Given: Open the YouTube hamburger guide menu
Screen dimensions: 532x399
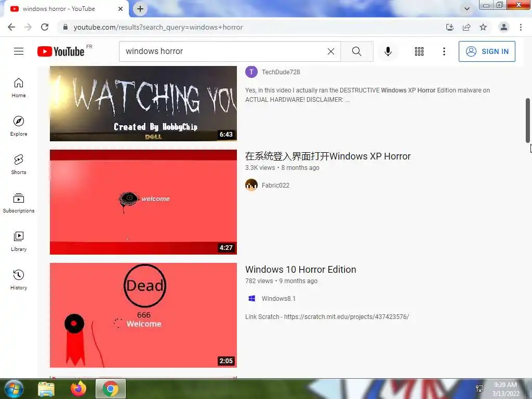Looking at the screenshot, I should click(x=19, y=51).
